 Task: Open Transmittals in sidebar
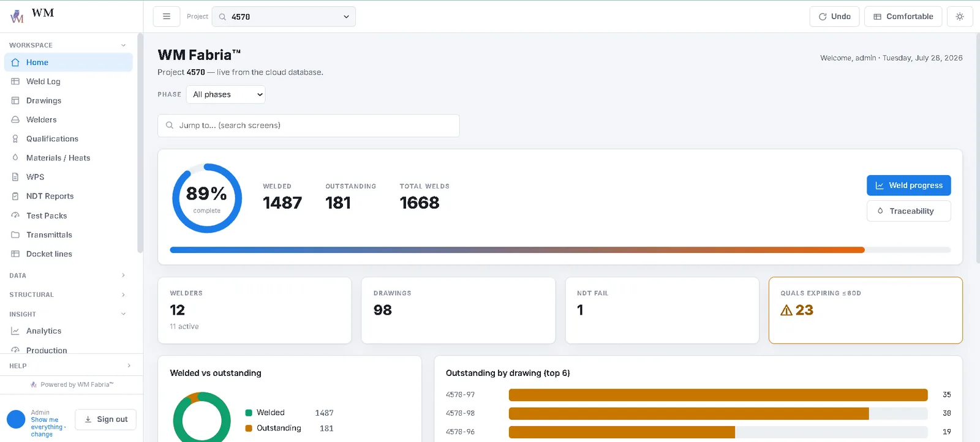[69, 234]
